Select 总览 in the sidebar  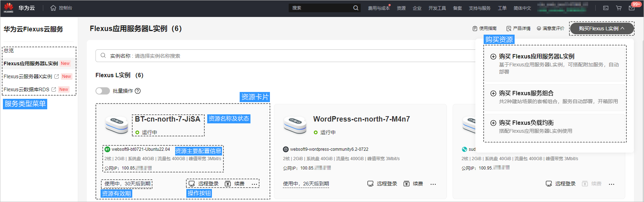9,50
